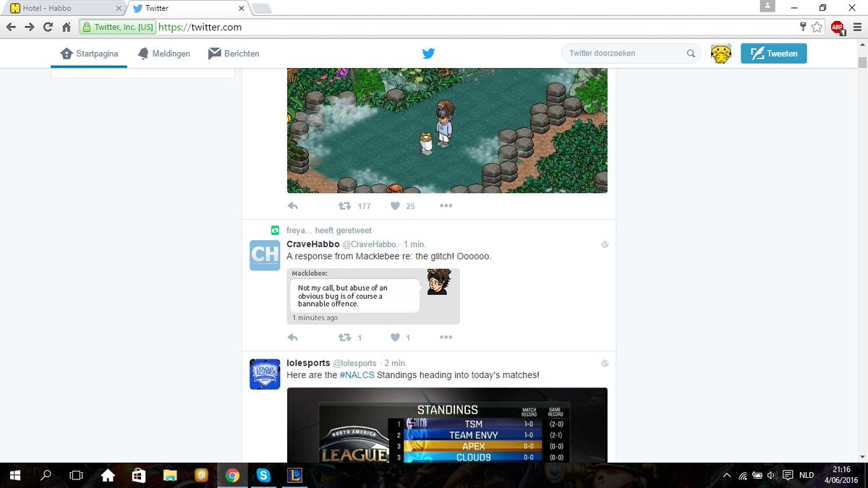This screenshot has height=488, width=868.
Task: Open the lolesports profile name link
Action: (x=308, y=363)
